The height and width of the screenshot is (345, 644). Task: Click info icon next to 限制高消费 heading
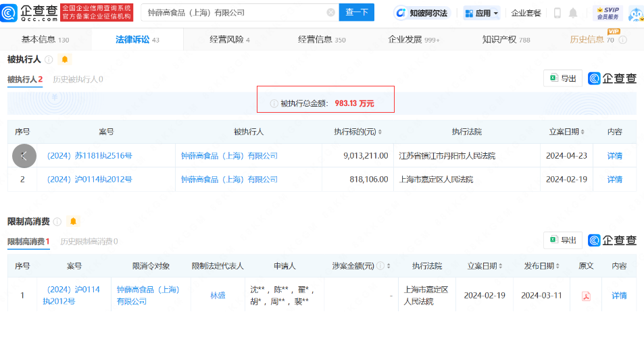[57, 222]
